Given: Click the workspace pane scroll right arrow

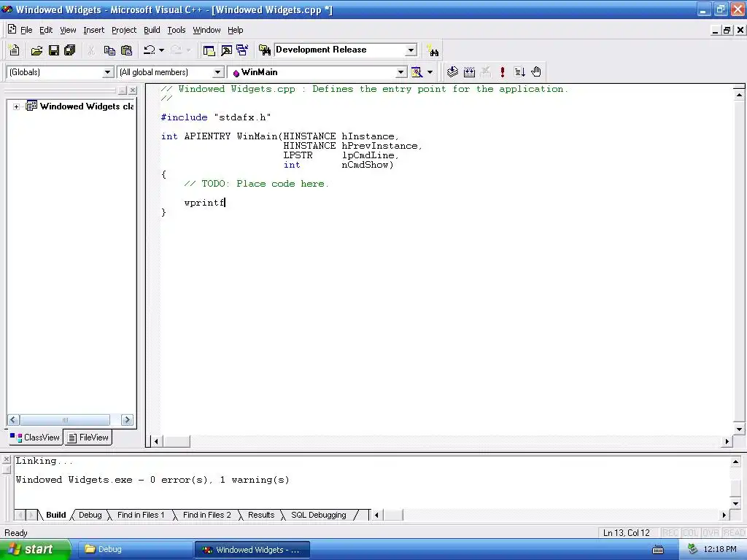Looking at the screenshot, I should click(127, 419).
